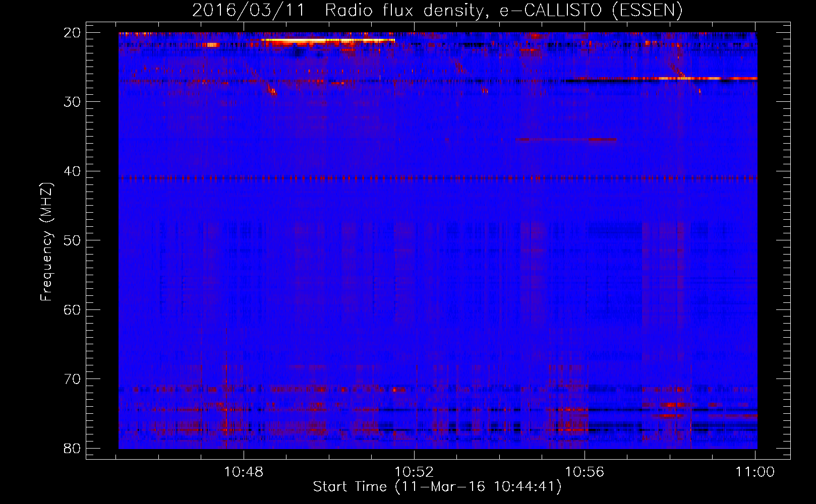This screenshot has height=504, width=816.
Task: Click the '80' frequency tick label
Action: 73,448
